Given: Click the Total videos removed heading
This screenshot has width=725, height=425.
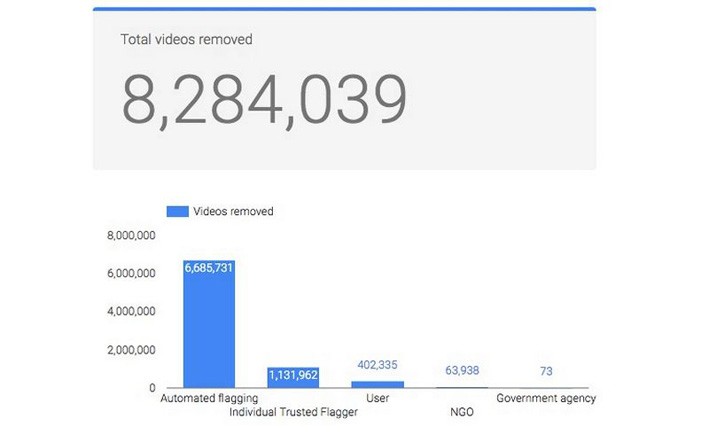Looking at the screenshot, I should pyautogui.click(x=186, y=40).
